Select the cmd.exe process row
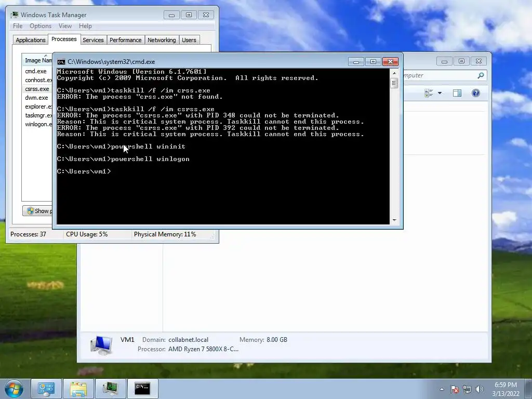Viewport: 532px width, 399px height. coord(37,71)
